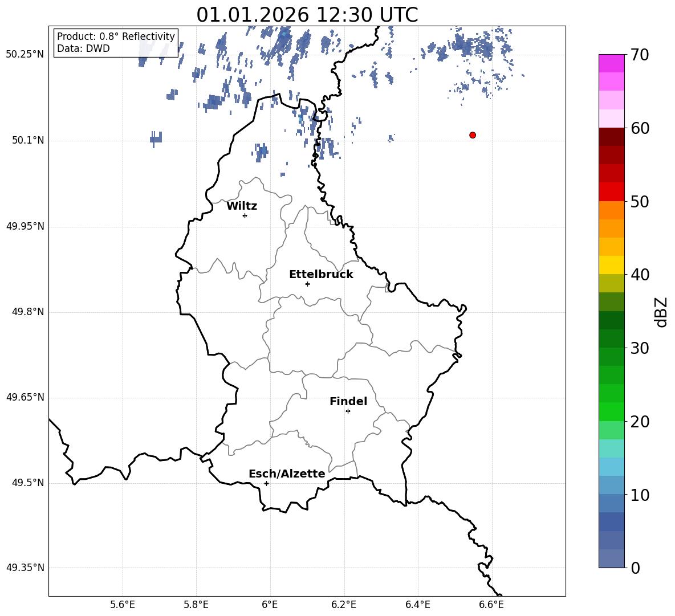The width and height of the screenshot is (675, 616).
Task: Click the colorbar tick label 0
Action: click(x=635, y=568)
